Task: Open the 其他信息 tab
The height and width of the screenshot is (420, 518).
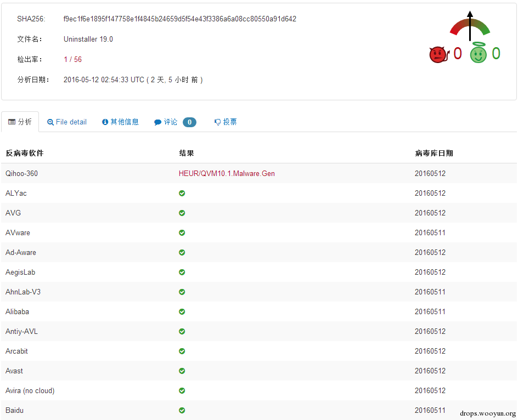Action: [x=120, y=122]
